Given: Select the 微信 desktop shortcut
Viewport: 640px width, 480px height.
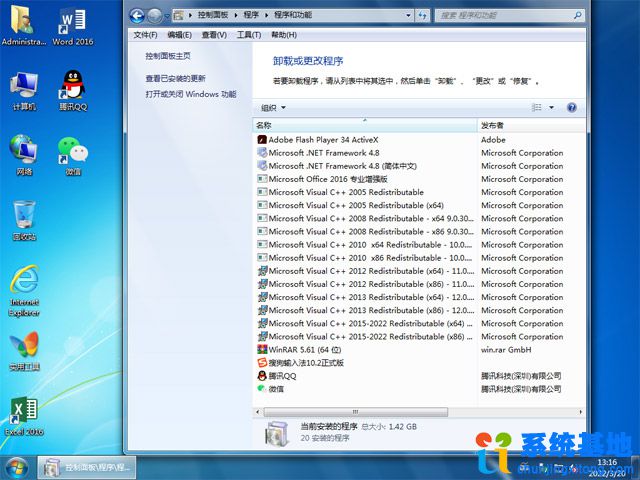Looking at the screenshot, I should 73,156.
